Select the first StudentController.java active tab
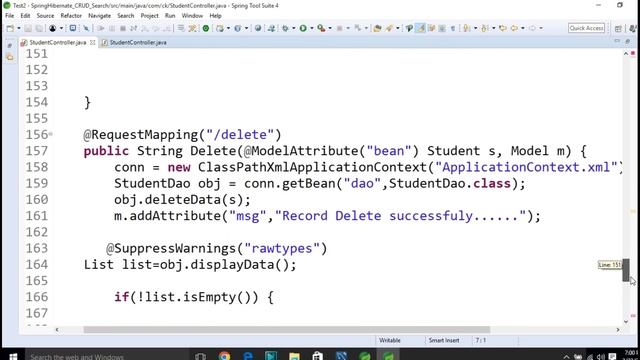 pyautogui.click(x=58, y=42)
